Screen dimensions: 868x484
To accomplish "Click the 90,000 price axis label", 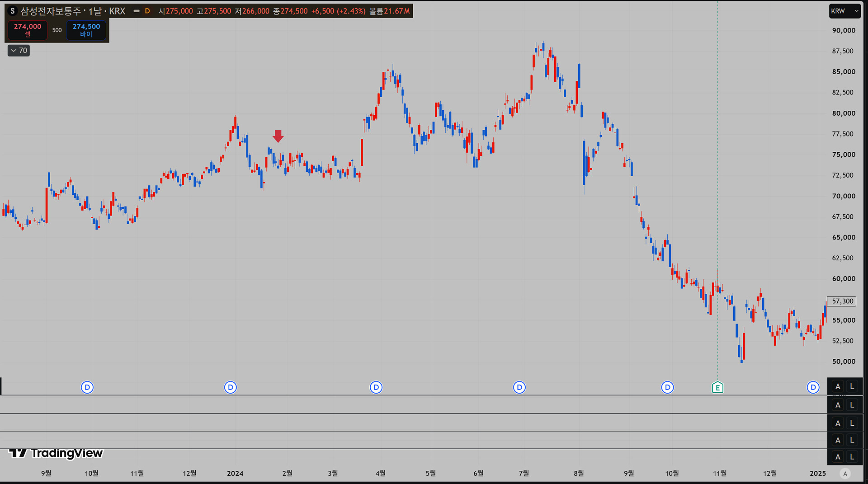I will (844, 30).
